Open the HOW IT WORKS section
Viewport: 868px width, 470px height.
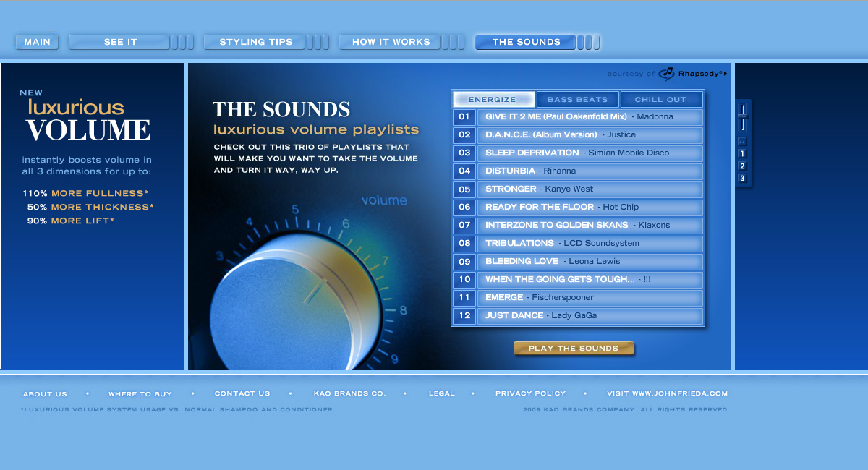391,42
